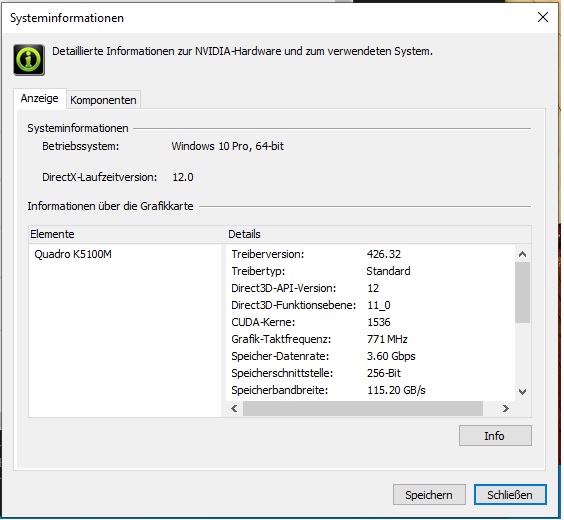Image resolution: width=564 pixels, height=520 pixels.
Task: Click the horizontal scroll-left arrow
Action: pyautogui.click(x=234, y=409)
